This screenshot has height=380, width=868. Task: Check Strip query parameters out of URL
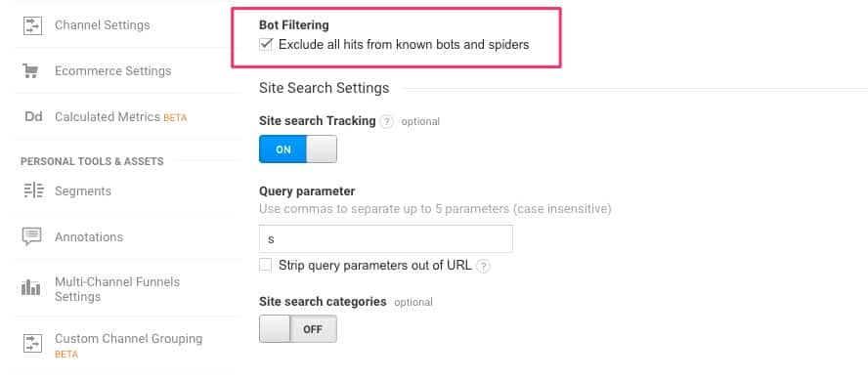pyautogui.click(x=266, y=265)
